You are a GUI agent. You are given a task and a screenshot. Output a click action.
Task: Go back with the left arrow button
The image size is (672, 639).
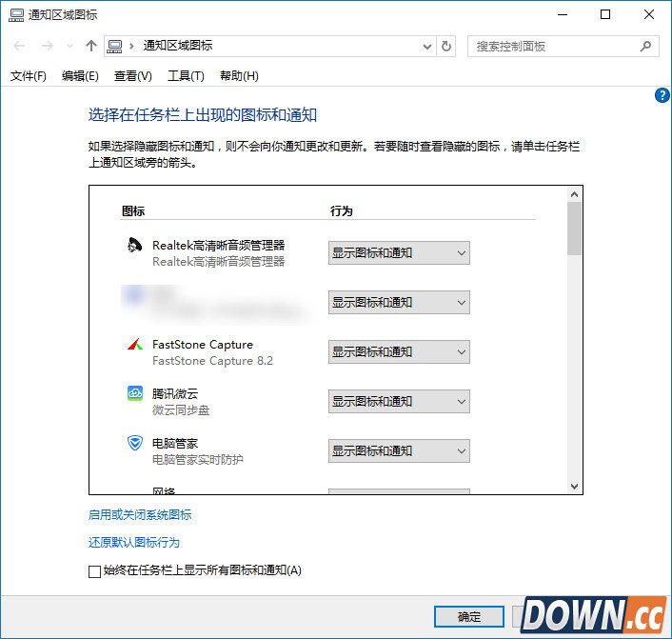(x=19, y=46)
